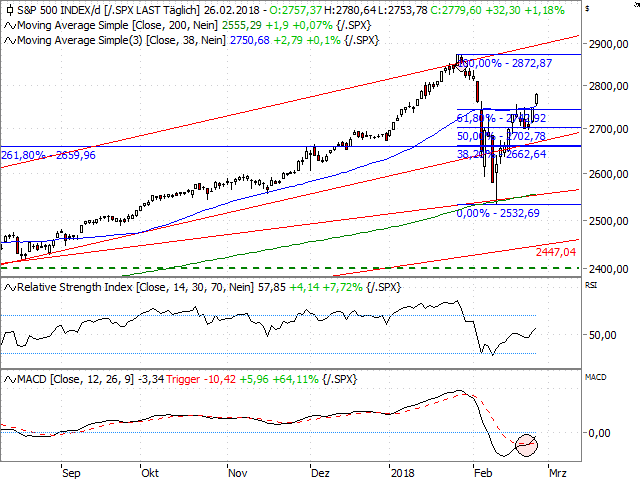Click the 2600,00 price axis label
The image size is (640, 480).
pyautogui.click(x=608, y=174)
